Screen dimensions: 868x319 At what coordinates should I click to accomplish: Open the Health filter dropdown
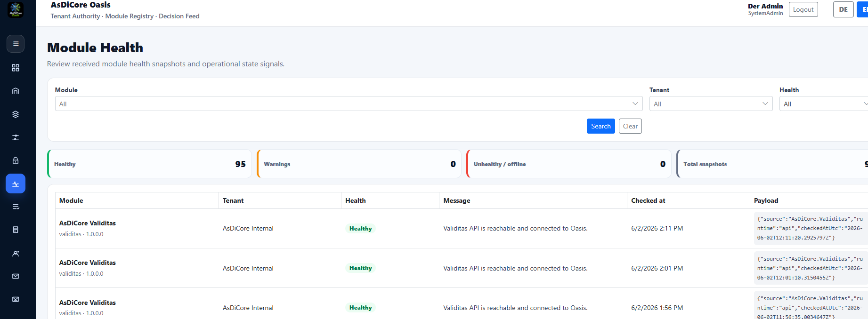824,104
